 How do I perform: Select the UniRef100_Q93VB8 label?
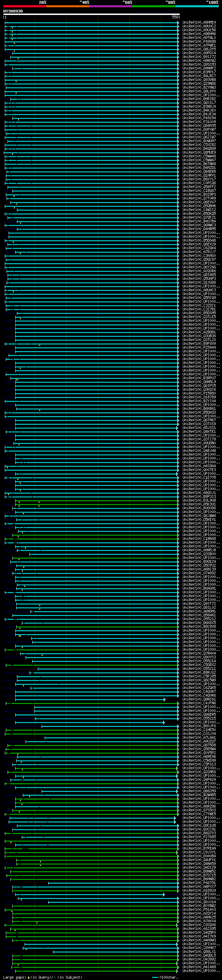coord(199,80)
